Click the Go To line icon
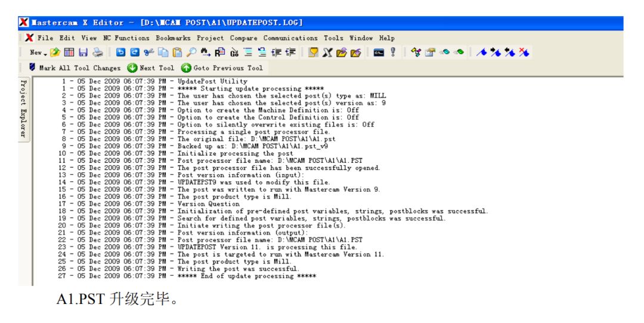644x323 pixels. (x=234, y=52)
